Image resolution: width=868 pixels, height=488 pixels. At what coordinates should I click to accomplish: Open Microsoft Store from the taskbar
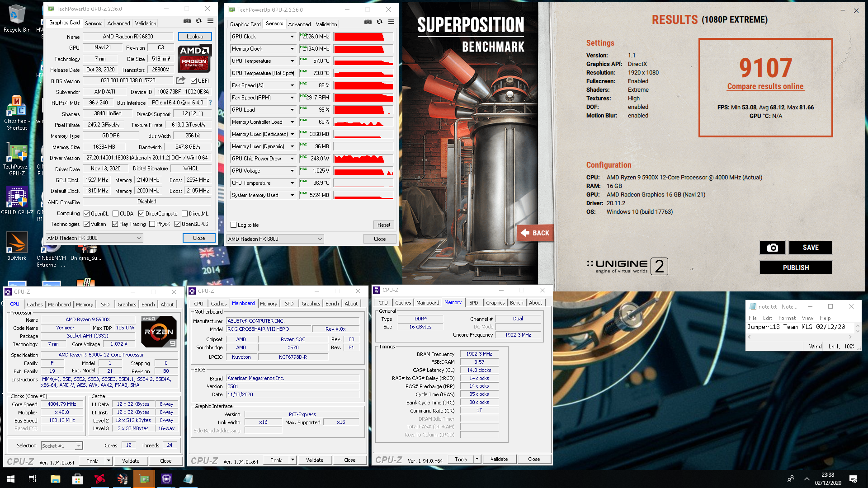(x=77, y=479)
